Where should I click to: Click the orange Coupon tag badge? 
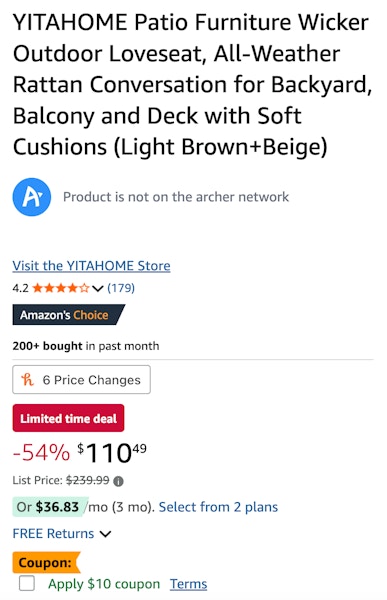(x=46, y=562)
